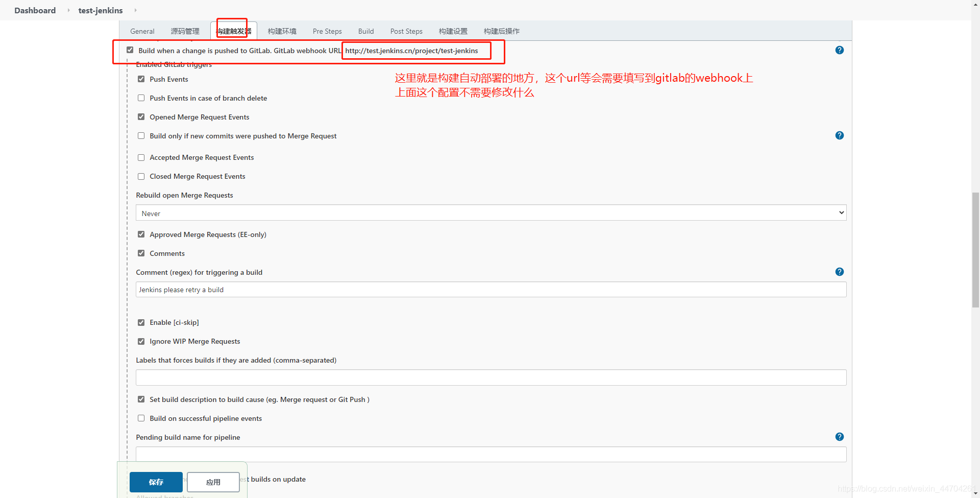Open test-jenkins breadcrumb link

coord(101,10)
